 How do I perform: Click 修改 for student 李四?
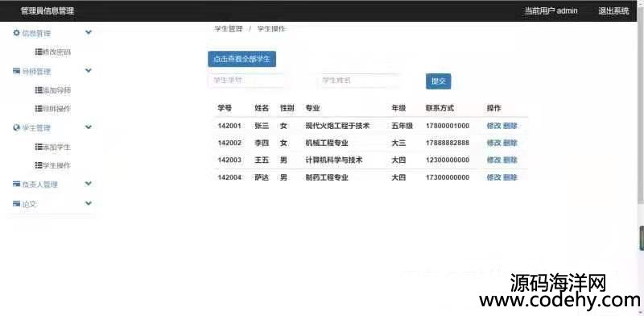click(493, 143)
